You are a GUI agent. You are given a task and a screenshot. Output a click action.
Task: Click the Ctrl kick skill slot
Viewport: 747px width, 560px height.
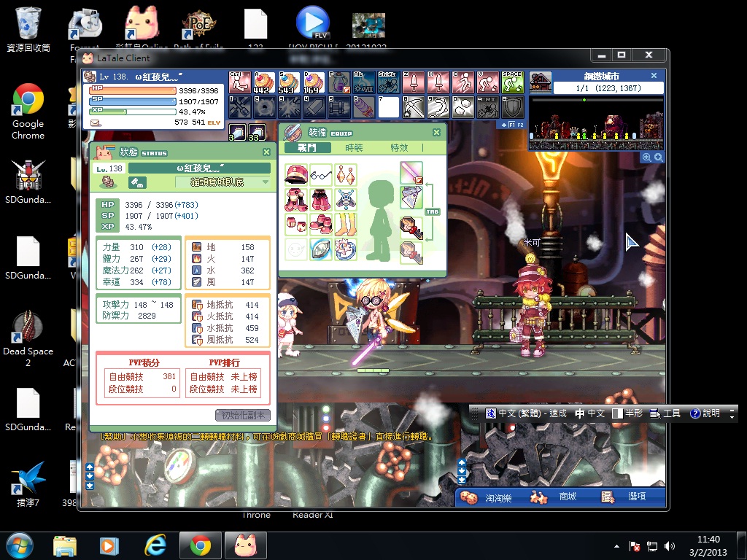pyautogui.click(x=240, y=82)
